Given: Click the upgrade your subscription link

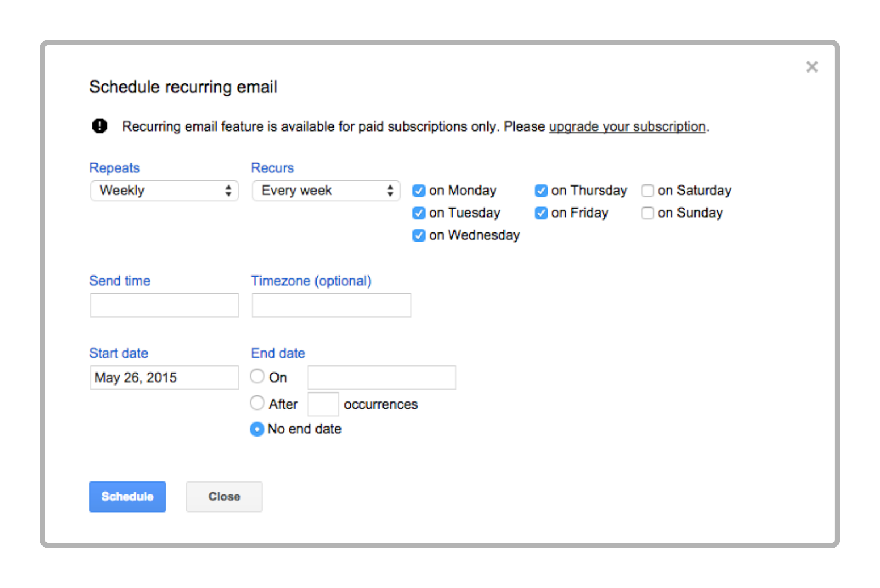Looking at the screenshot, I should (x=627, y=126).
